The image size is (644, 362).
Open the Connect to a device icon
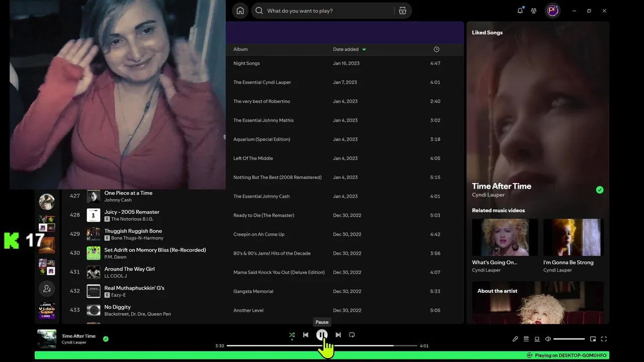coord(537,339)
